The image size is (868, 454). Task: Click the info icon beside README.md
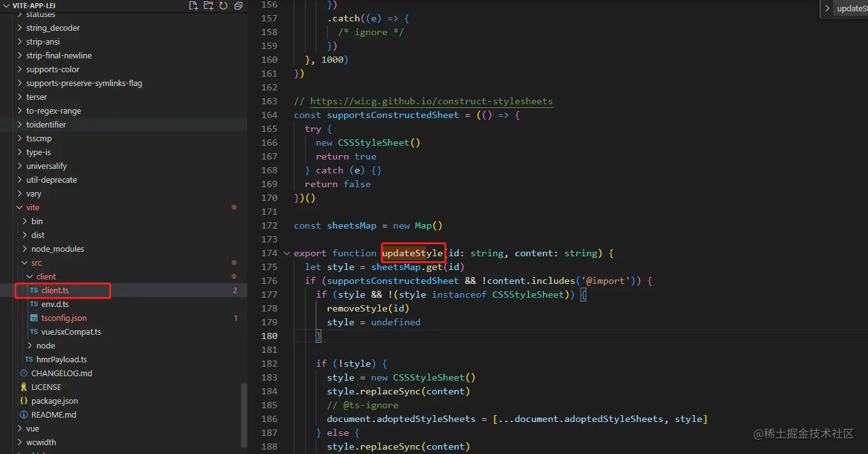(x=24, y=414)
